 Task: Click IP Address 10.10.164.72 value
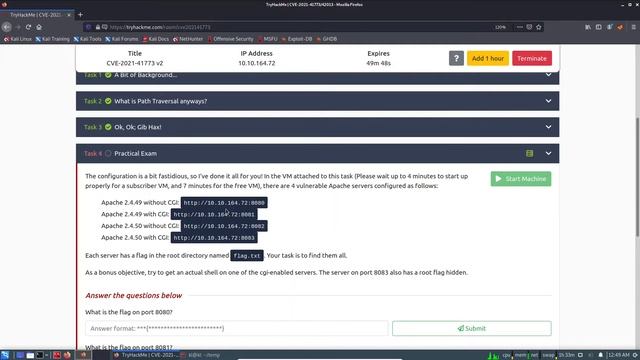[256, 63]
